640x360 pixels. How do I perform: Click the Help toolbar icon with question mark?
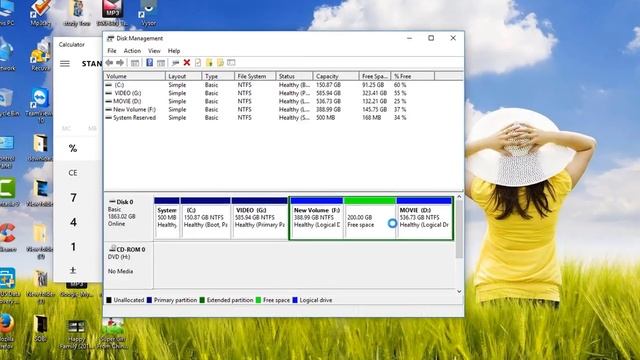pos(149,62)
